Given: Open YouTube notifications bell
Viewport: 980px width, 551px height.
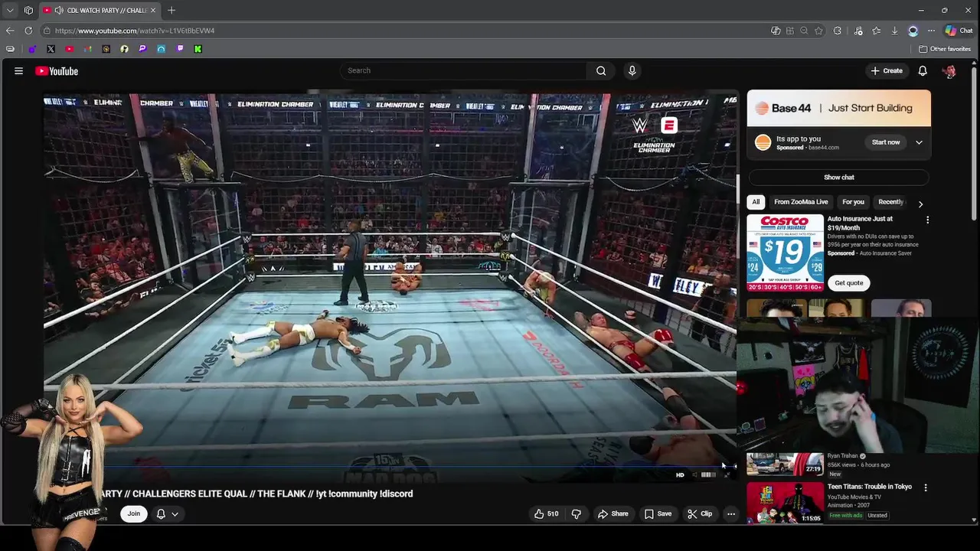Looking at the screenshot, I should [x=923, y=70].
